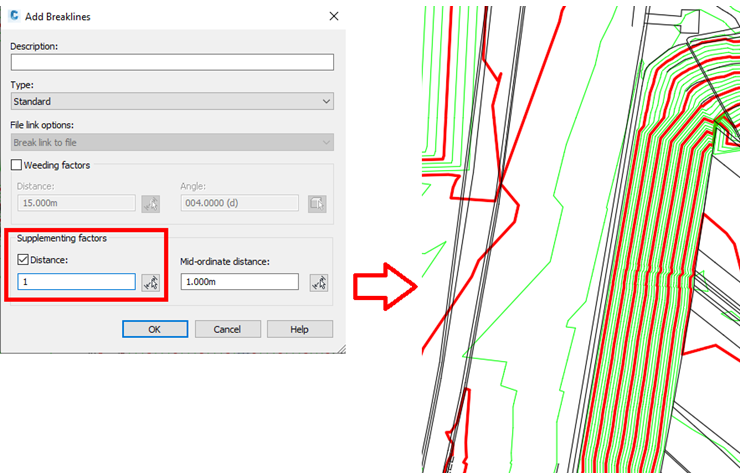The image size is (744, 473).
Task: Pick mid-ordinate distance in drawing icon
Action: click(x=318, y=283)
